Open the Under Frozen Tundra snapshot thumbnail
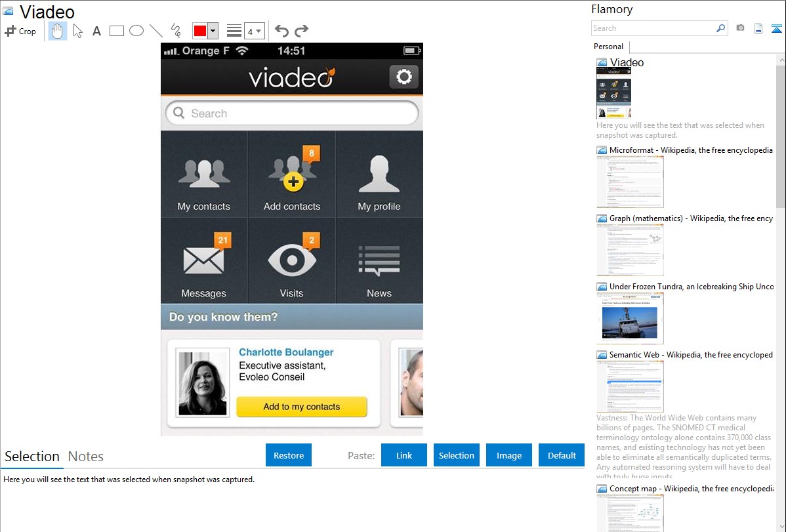The image size is (786, 532). click(630, 318)
